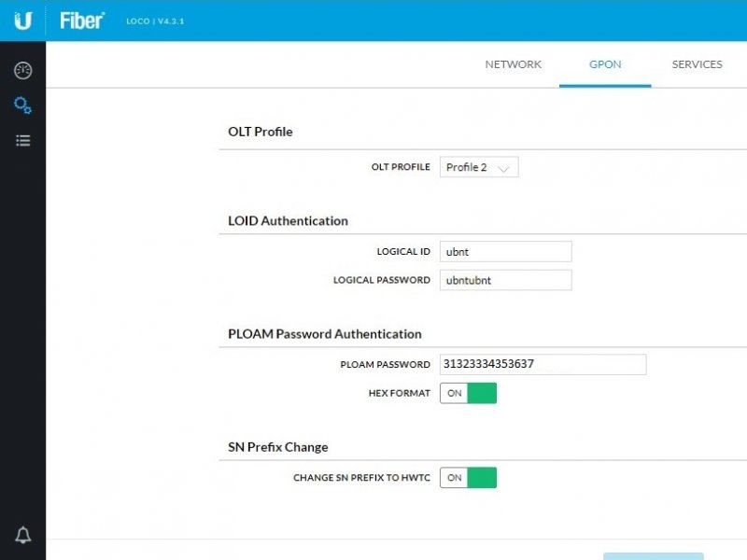
Task: Open the dashboard gauge icon
Action: coord(22,71)
